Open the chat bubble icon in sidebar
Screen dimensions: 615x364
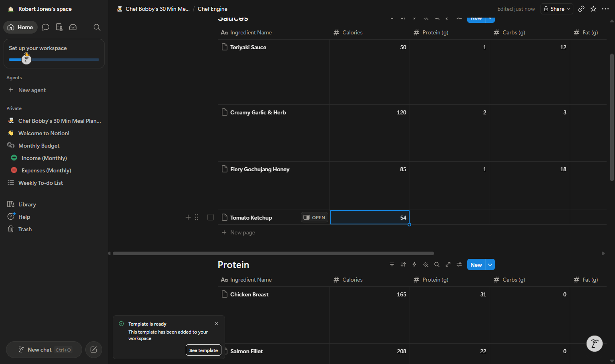tap(46, 27)
